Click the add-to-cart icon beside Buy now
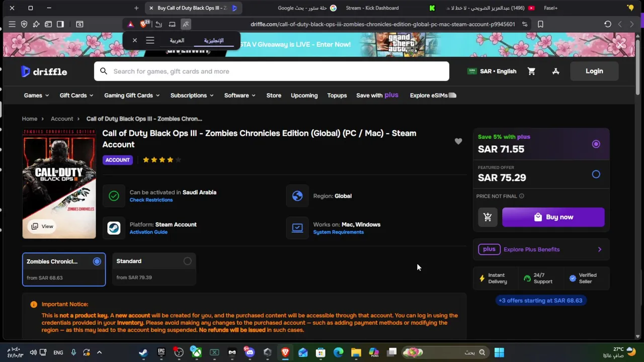Screen dimensions: 644x362 tap(488, 217)
